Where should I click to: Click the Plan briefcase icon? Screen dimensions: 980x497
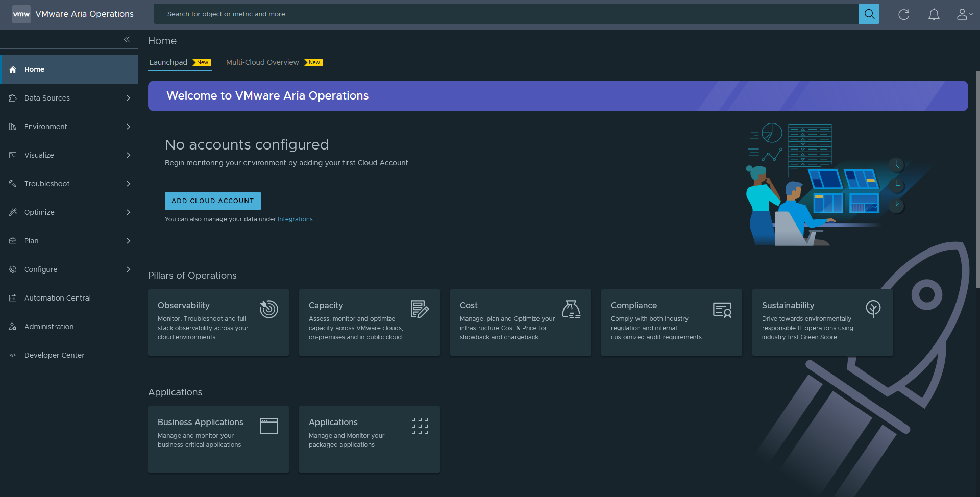tap(13, 241)
